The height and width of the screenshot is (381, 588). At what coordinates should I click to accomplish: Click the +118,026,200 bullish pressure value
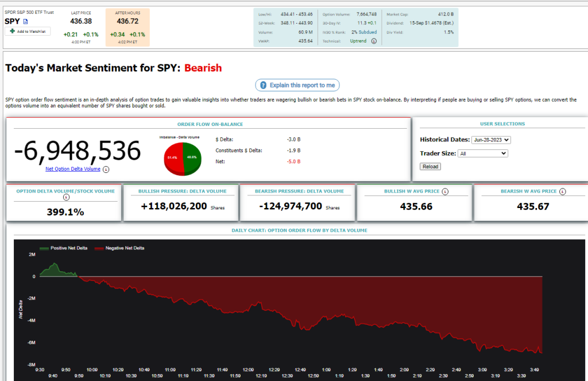pos(174,206)
